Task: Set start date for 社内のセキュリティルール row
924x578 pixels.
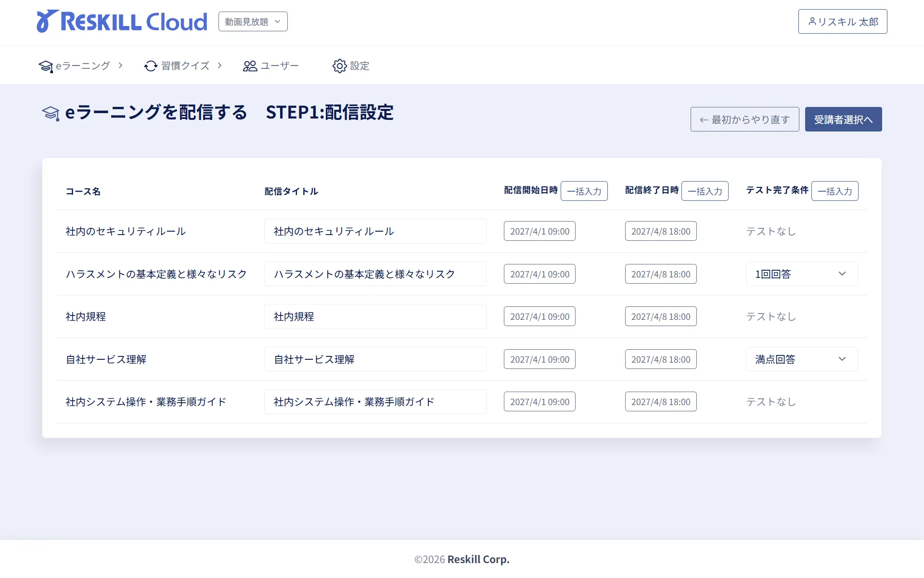Action: (539, 231)
